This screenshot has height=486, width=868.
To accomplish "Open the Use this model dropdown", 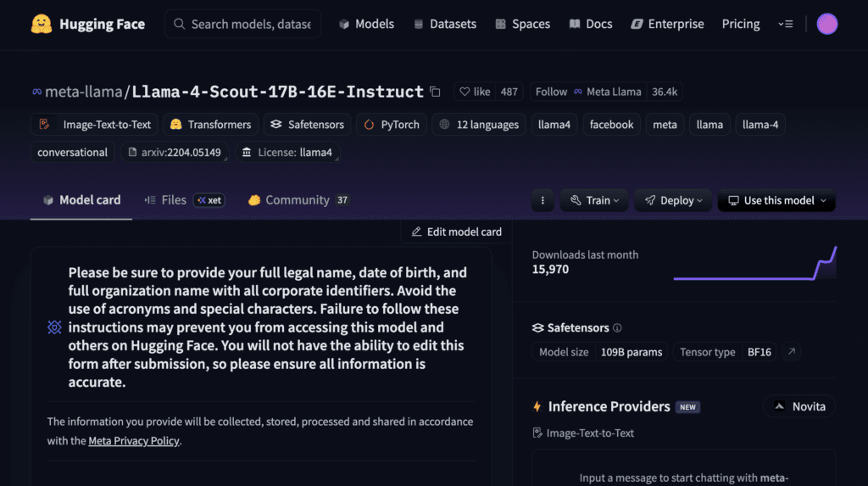I will point(776,201).
